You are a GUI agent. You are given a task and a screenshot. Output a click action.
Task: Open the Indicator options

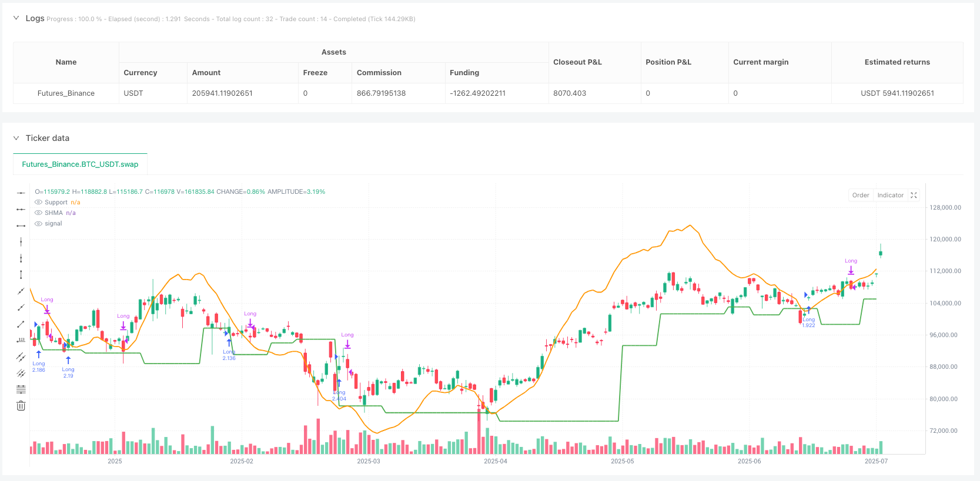(x=890, y=196)
